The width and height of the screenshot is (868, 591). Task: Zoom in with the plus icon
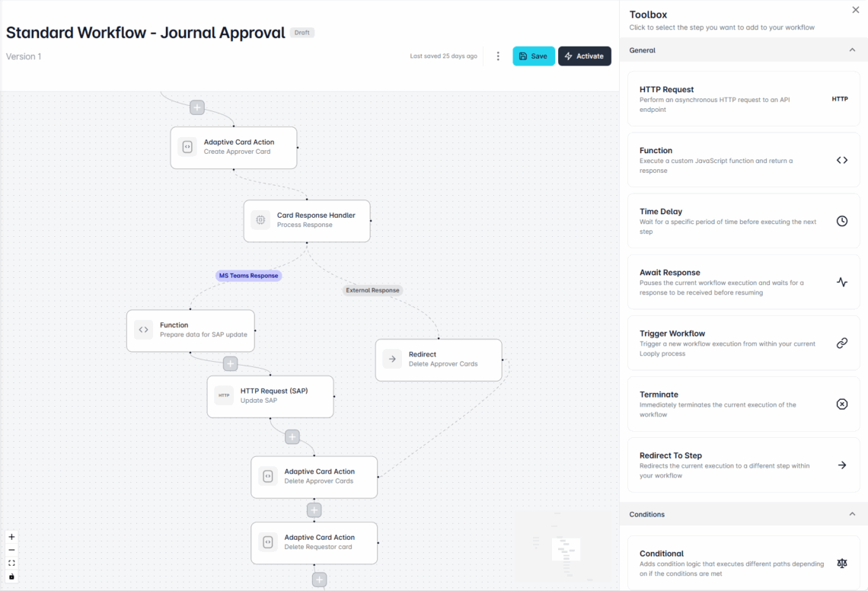[x=11, y=537]
